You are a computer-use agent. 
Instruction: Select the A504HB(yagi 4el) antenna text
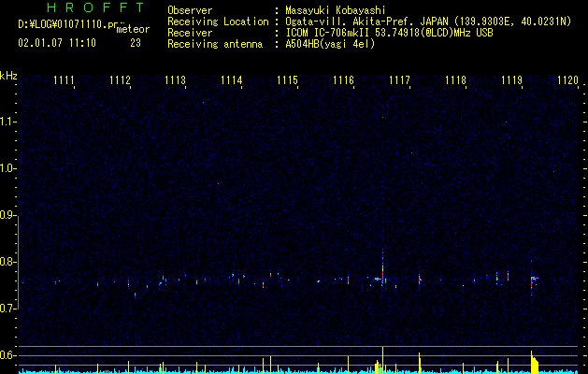click(x=330, y=44)
